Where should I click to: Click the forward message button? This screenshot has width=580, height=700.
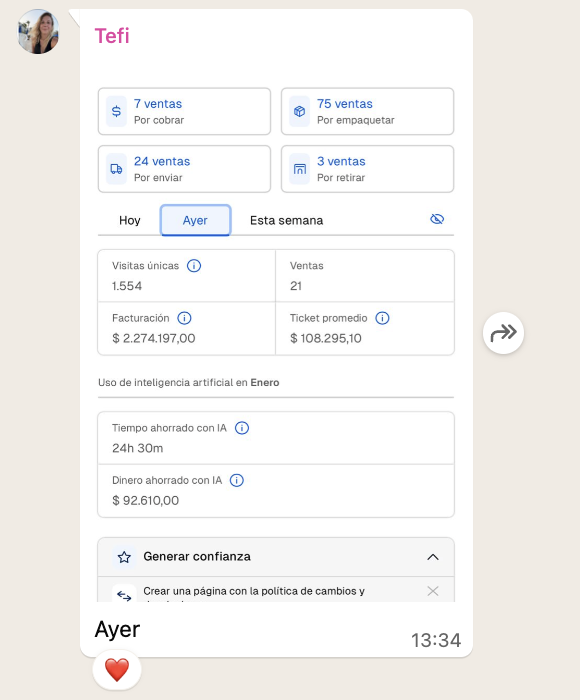coord(503,333)
